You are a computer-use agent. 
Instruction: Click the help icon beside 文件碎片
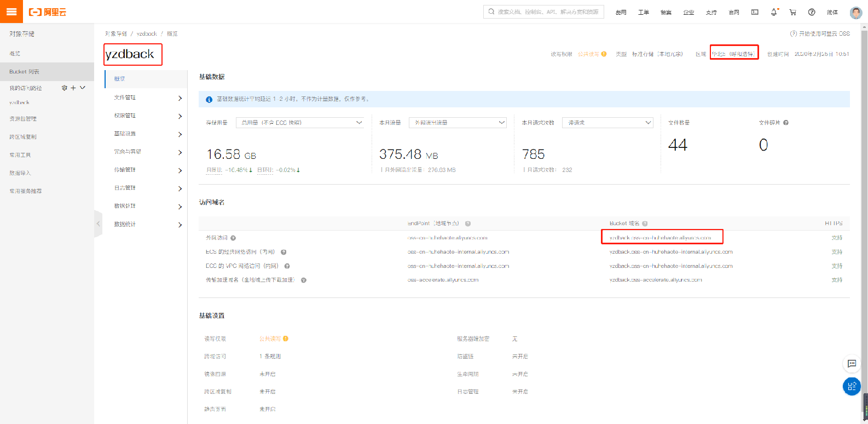point(786,123)
